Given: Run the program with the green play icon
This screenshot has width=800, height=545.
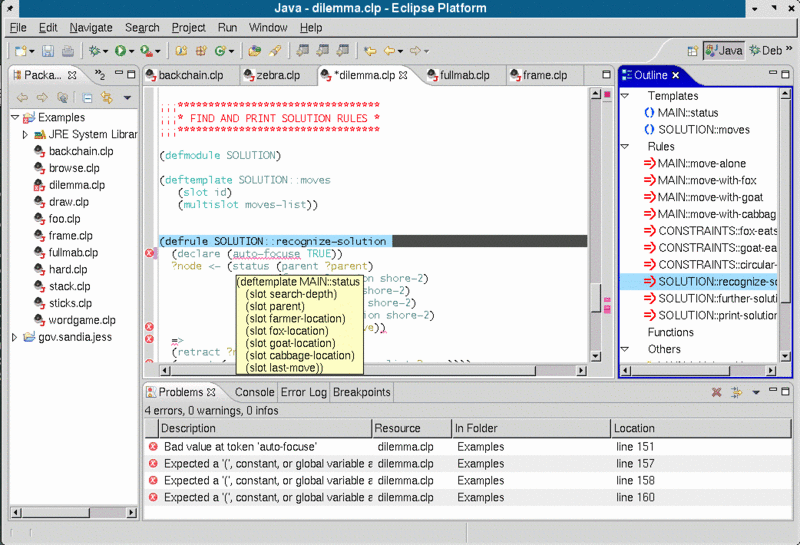Looking at the screenshot, I should pyautogui.click(x=120, y=51).
